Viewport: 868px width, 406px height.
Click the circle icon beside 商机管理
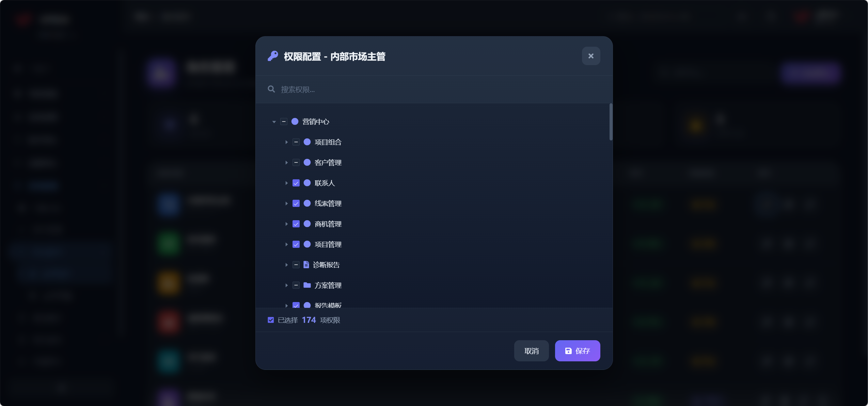[x=307, y=224]
